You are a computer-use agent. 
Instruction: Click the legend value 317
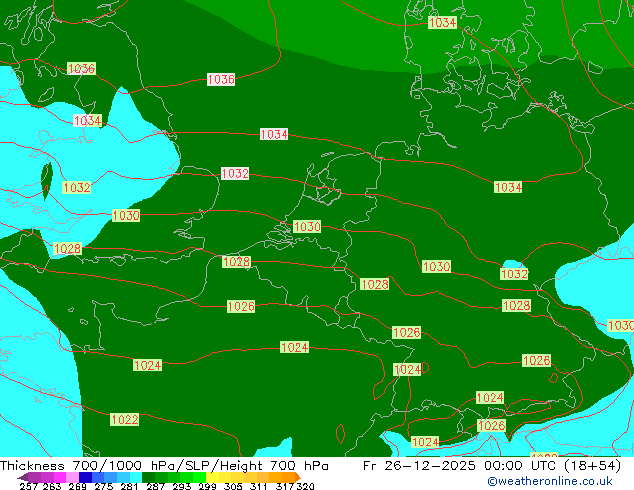click(x=285, y=486)
